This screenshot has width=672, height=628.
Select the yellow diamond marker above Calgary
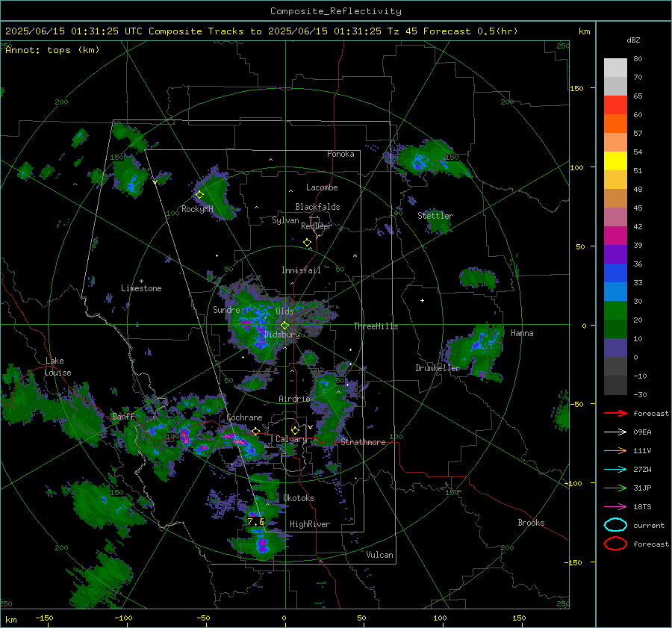295,430
